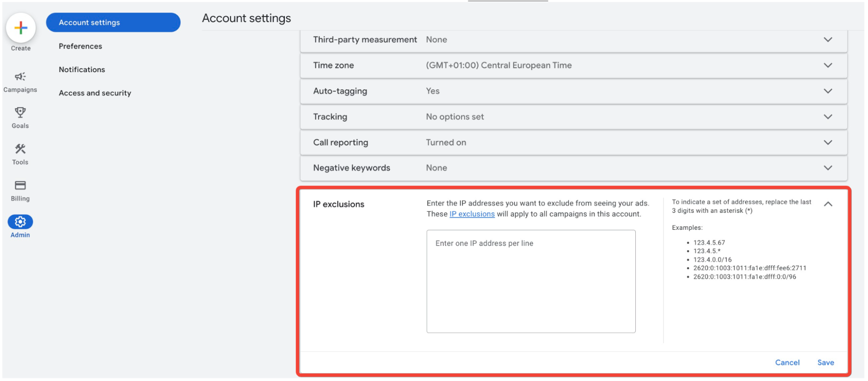Expand Call reporting row chevron
This screenshot has width=868, height=381.
click(x=828, y=142)
